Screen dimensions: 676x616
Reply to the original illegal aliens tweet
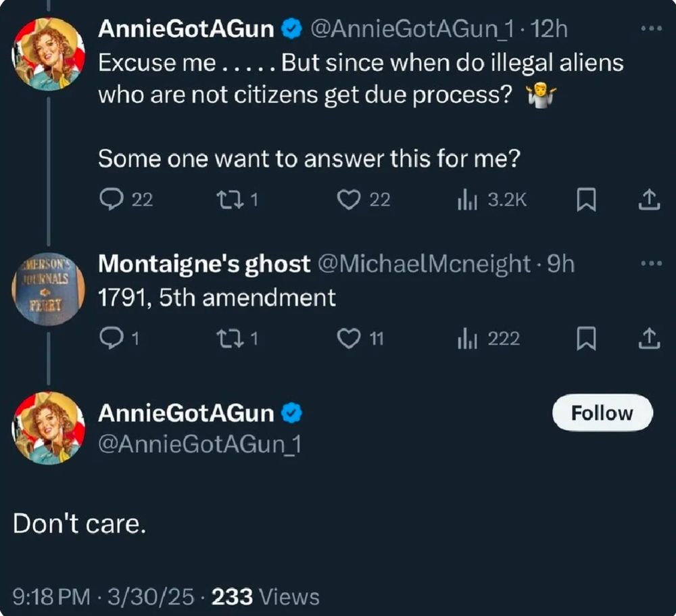(110, 199)
